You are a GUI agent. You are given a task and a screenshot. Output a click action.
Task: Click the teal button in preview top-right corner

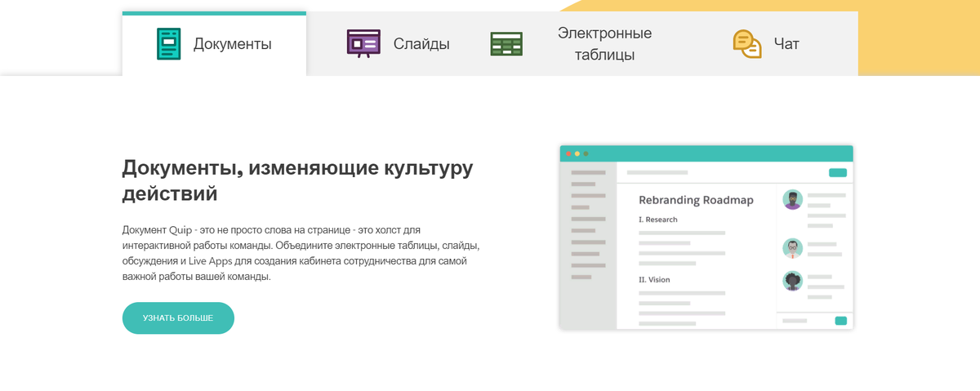(838, 173)
